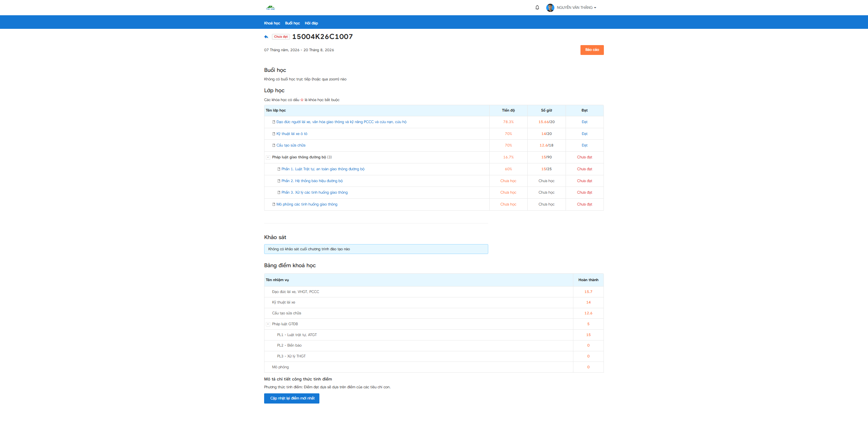
Task: Open Khoá học menu
Action: [272, 23]
